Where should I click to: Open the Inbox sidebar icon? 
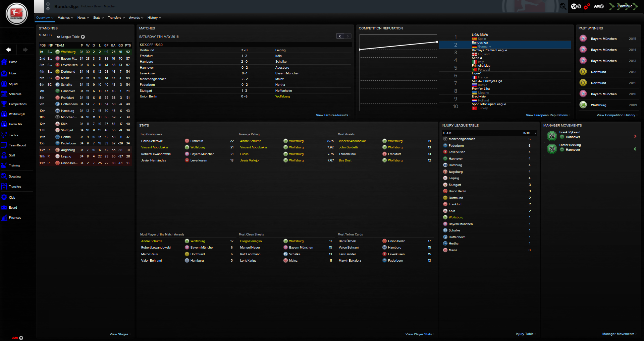4,73
